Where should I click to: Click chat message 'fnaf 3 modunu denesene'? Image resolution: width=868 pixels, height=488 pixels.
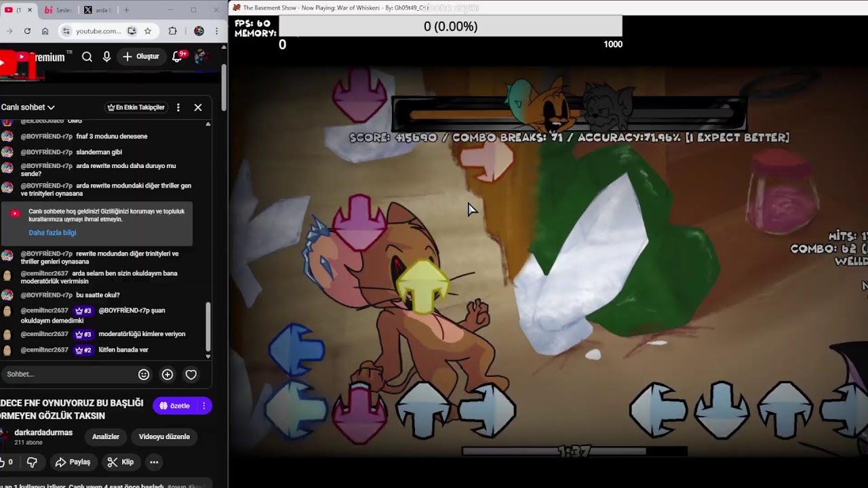point(112,136)
